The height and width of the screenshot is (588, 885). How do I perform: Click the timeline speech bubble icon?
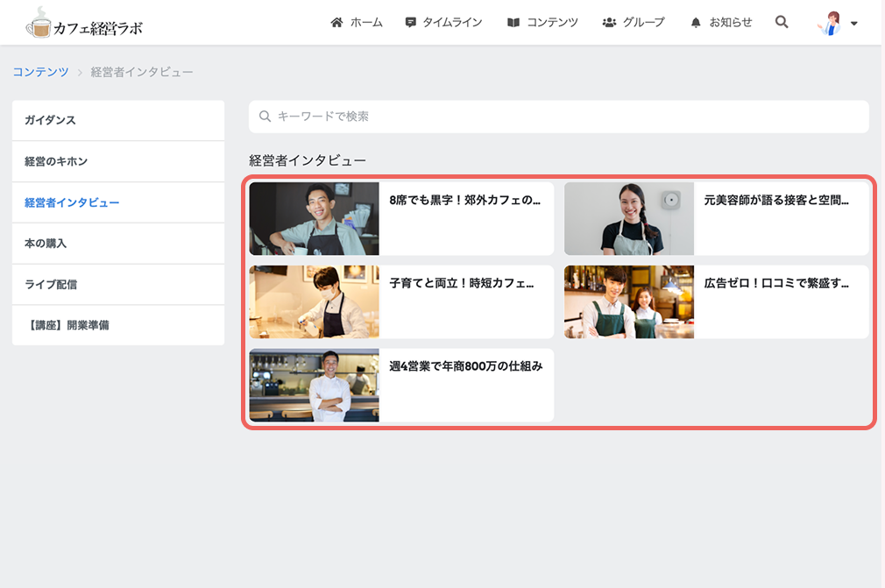pyautogui.click(x=410, y=23)
